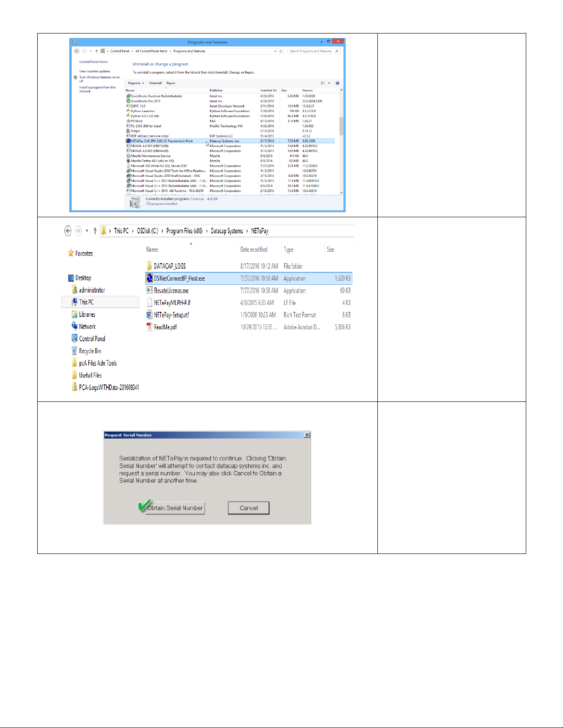Open Control Panel Home link

93,62
